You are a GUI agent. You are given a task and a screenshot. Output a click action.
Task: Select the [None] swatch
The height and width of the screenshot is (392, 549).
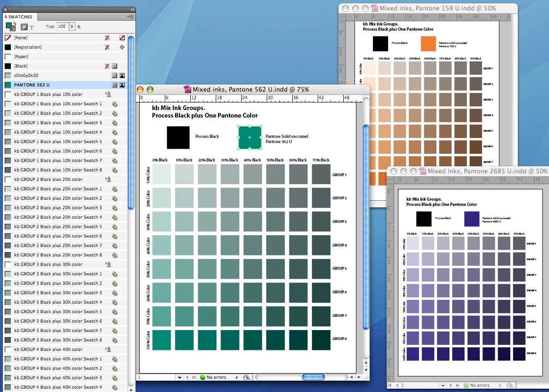coord(66,37)
